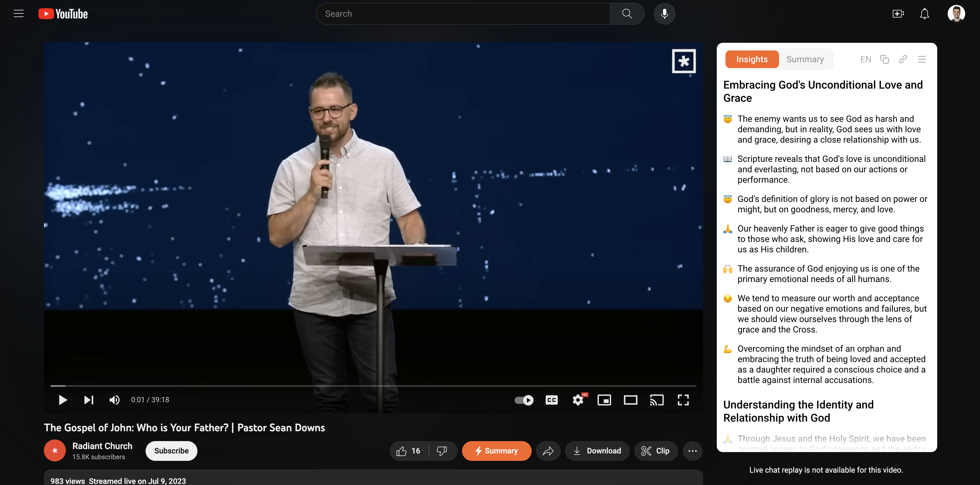
Task: Open the YouTube hamburger guide menu
Action: (19, 14)
